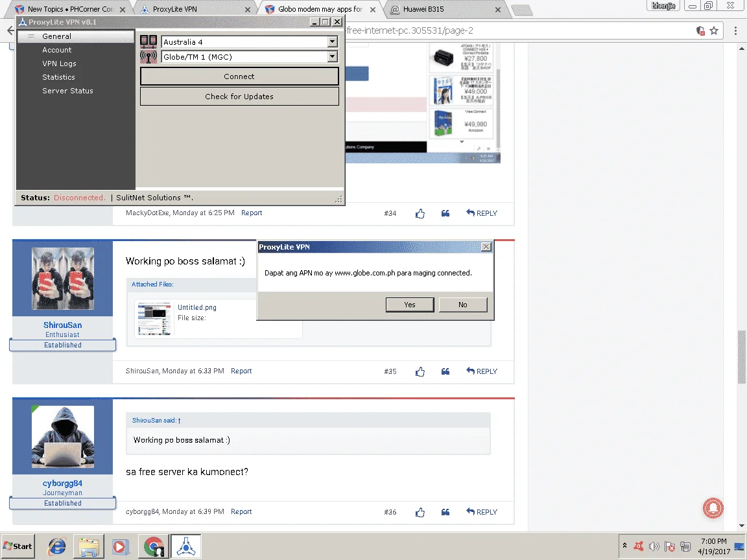
Task: Like post #34 with thumbs up
Action: (420, 213)
